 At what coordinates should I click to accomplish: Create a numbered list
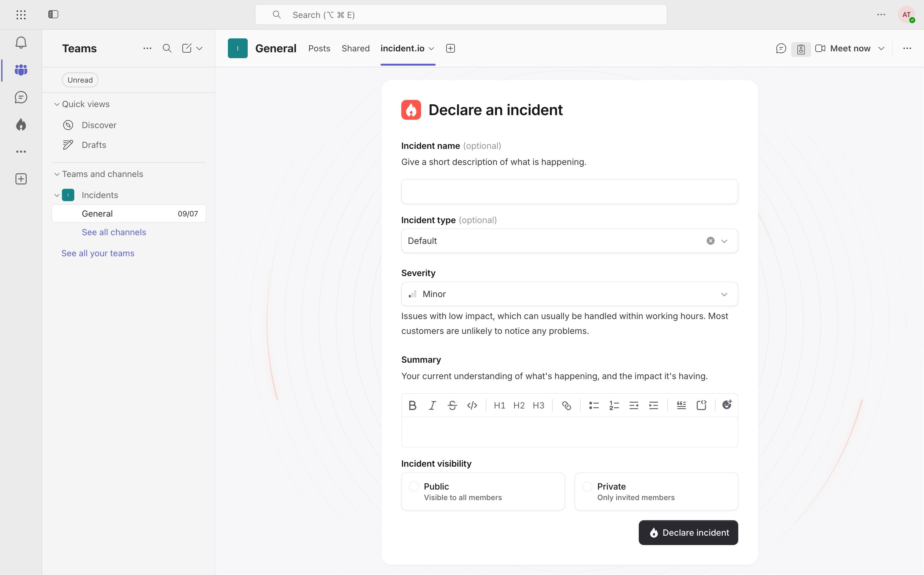(614, 405)
